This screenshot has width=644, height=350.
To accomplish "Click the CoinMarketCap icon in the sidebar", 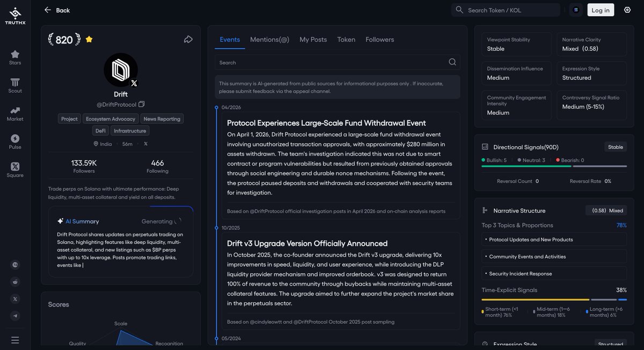I will click(x=15, y=265).
